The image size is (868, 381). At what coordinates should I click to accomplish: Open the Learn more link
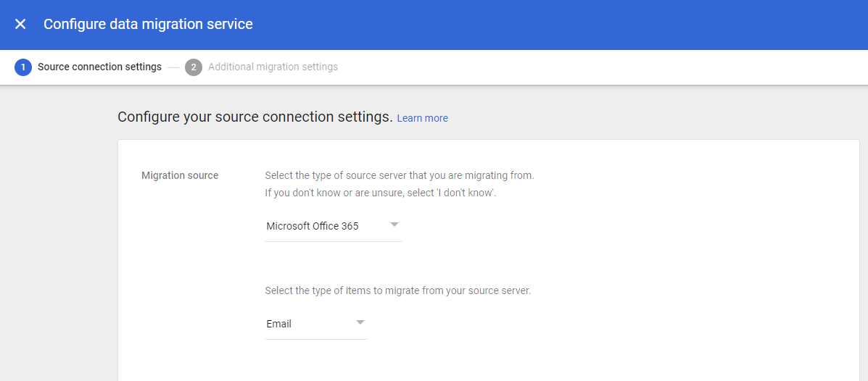tap(422, 118)
